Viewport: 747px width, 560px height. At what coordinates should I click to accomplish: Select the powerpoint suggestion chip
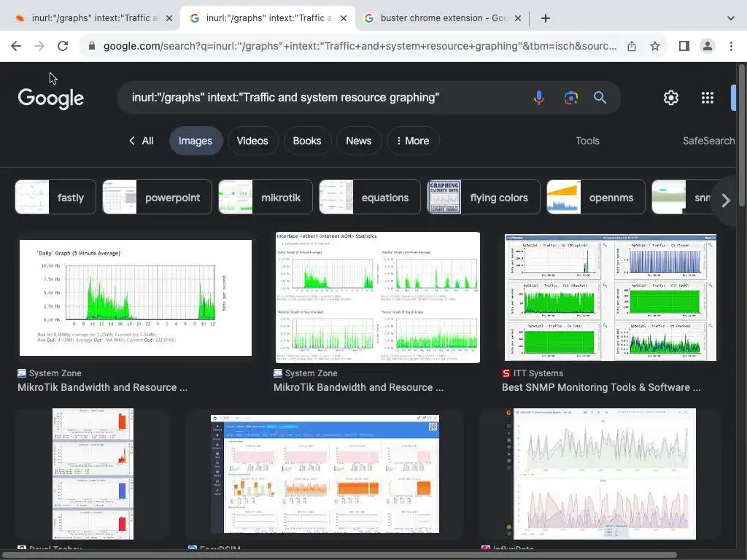pos(158,197)
